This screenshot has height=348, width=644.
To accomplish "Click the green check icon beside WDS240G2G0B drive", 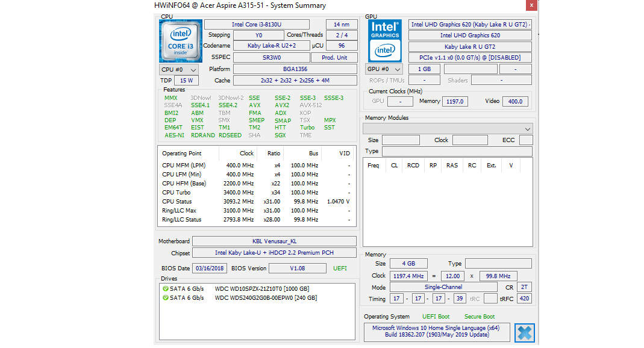I will (166, 297).
